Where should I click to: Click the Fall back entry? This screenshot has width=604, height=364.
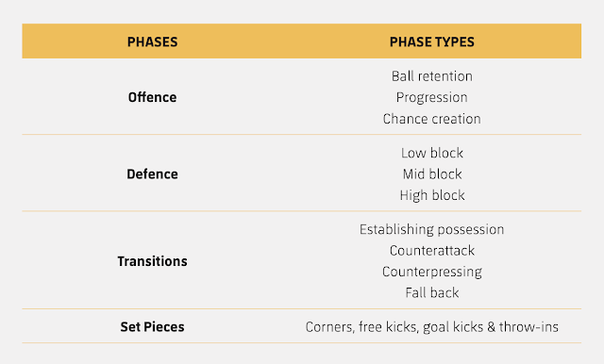pos(432,293)
